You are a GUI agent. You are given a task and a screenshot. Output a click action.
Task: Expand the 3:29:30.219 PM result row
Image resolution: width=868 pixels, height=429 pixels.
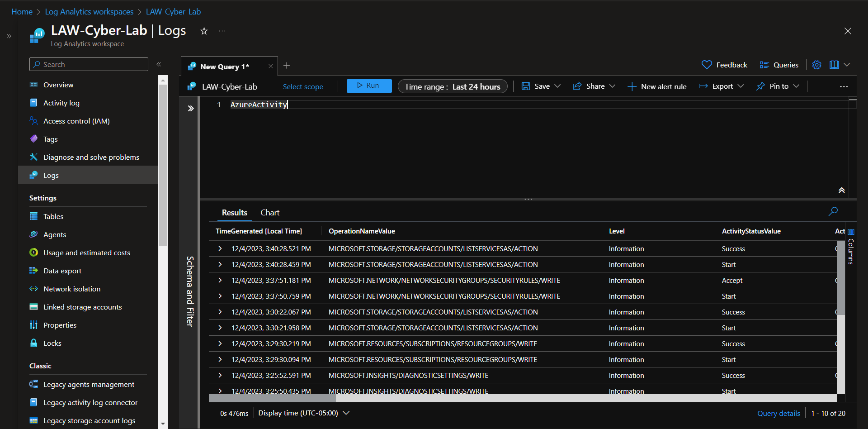click(x=220, y=343)
